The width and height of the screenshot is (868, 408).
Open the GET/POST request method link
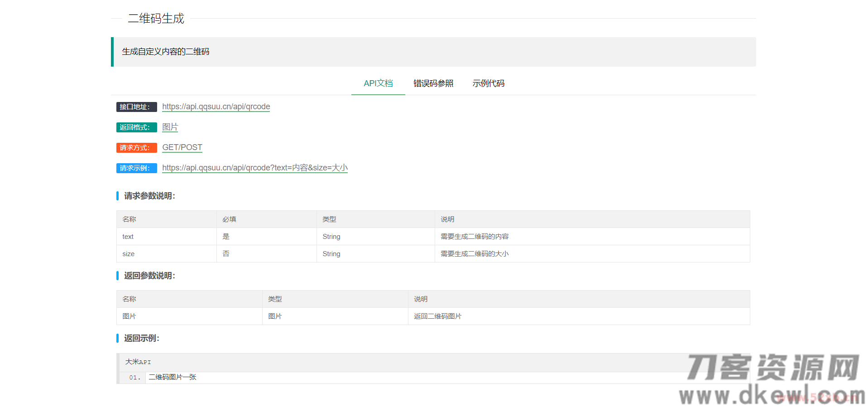(x=182, y=147)
